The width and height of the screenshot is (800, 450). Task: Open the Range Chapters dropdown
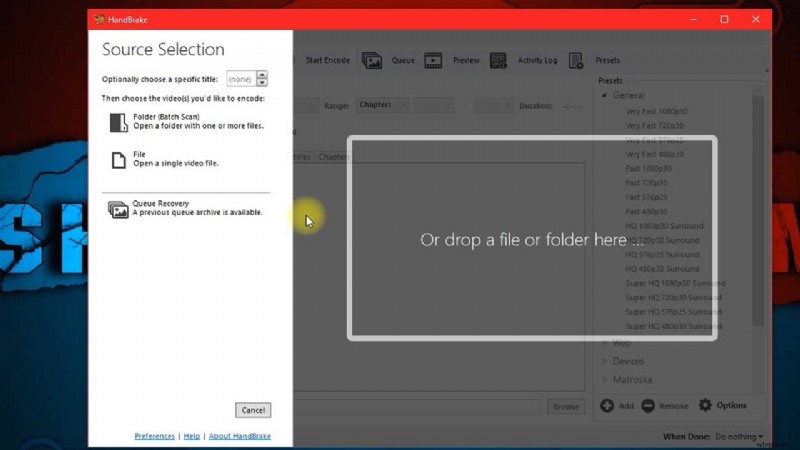click(383, 105)
